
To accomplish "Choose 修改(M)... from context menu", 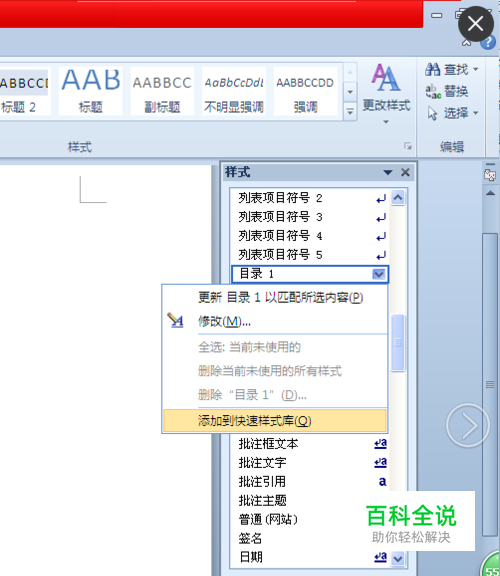I will [x=275, y=321].
